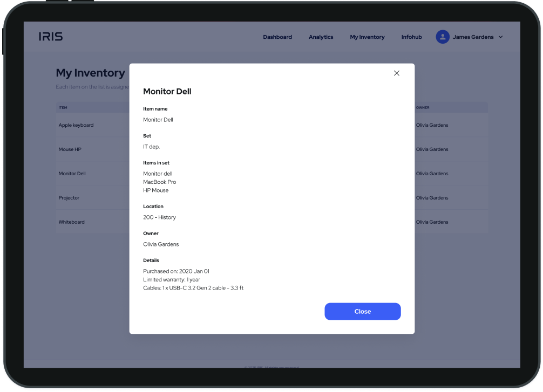Open the Dashboard page
The width and height of the screenshot is (543, 392).
point(277,37)
